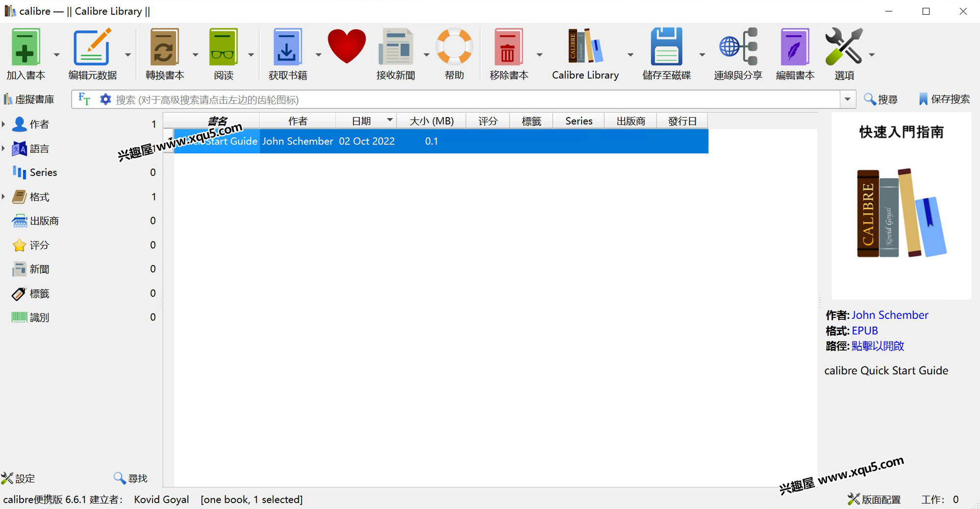This screenshot has width=980, height=509.
Task: Click the Configure (設定) button in tag browser
Action: point(18,478)
